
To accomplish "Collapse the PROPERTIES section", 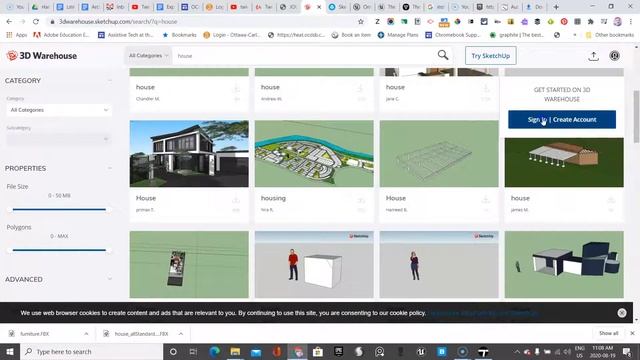I will pos(109,168).
